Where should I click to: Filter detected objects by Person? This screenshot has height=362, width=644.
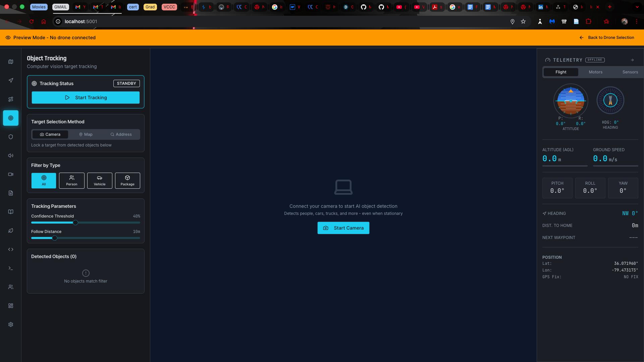[71, 181]
